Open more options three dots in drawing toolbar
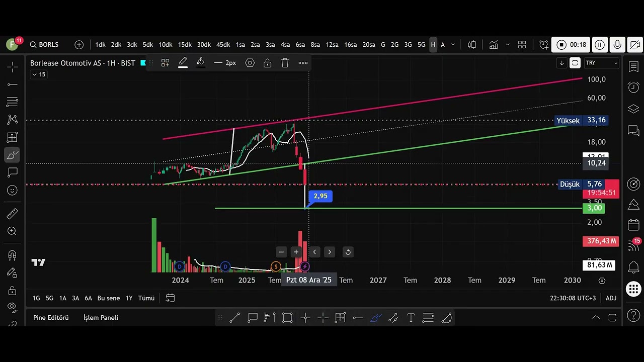 point(303,63)
